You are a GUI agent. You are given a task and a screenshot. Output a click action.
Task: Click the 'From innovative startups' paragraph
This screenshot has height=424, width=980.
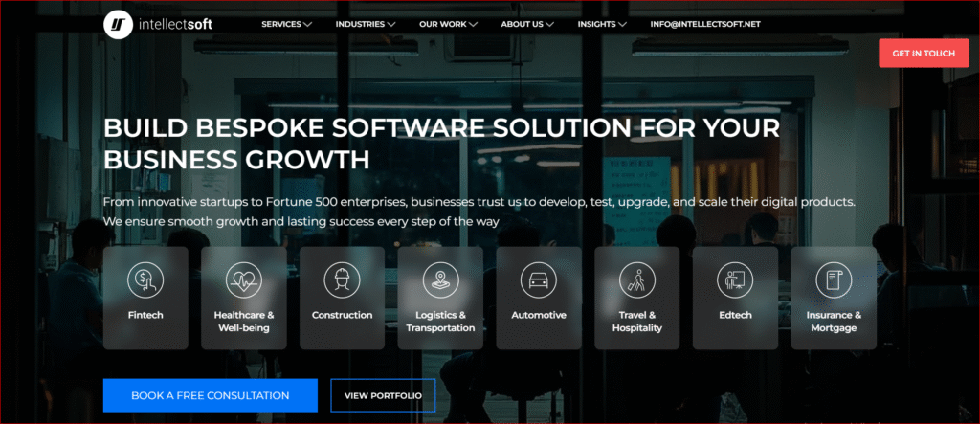(479, 212)
